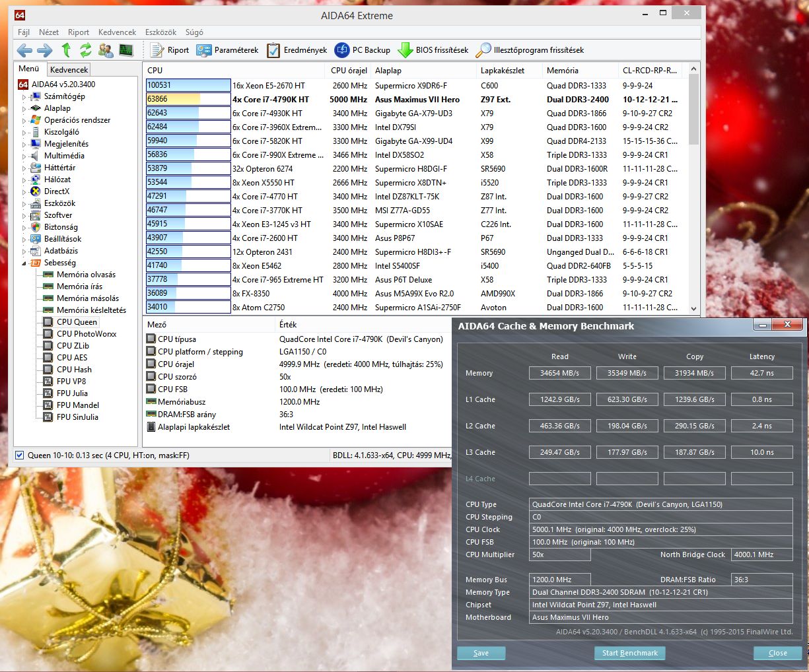This screenshot has width=809, height=672.
Task: Click the back navigation arrow icon
Action: click(x=24, y=50)
